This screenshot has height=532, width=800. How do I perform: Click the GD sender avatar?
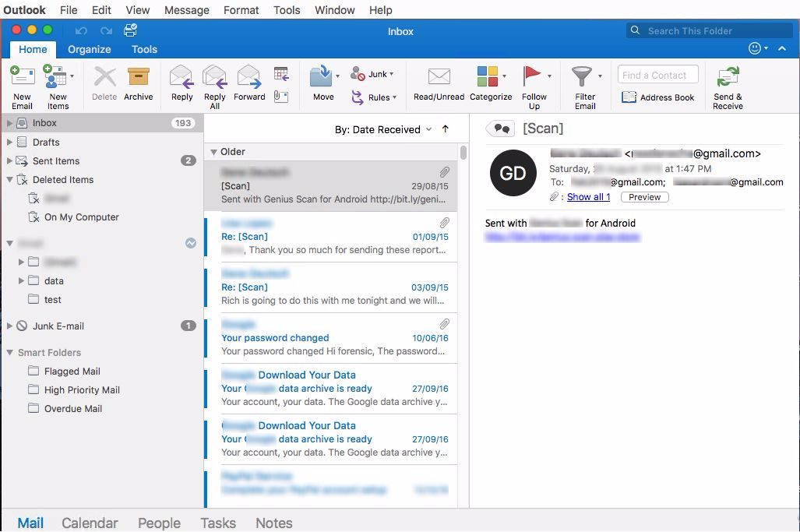click(513, 173)
